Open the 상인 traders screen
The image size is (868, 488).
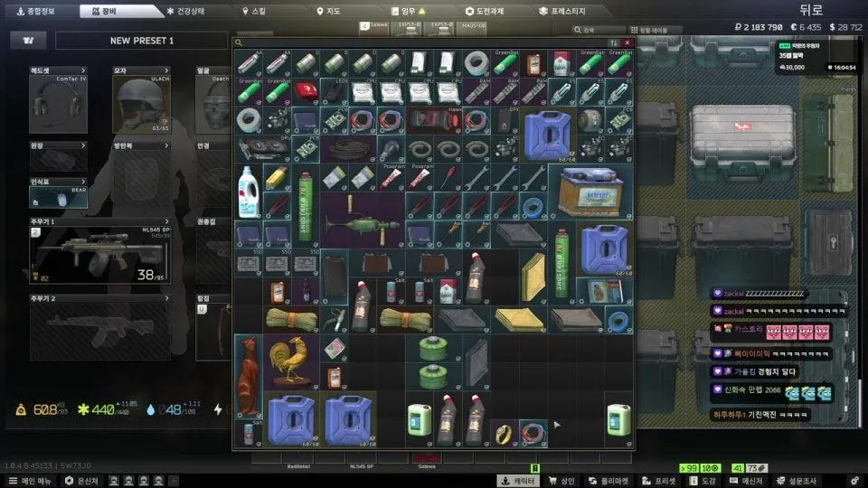[x=561, y=481]
